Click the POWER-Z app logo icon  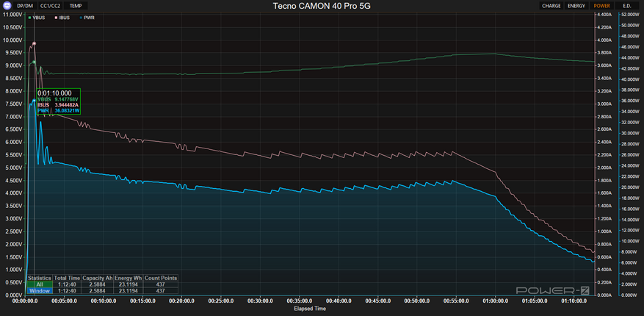point(7,6)
